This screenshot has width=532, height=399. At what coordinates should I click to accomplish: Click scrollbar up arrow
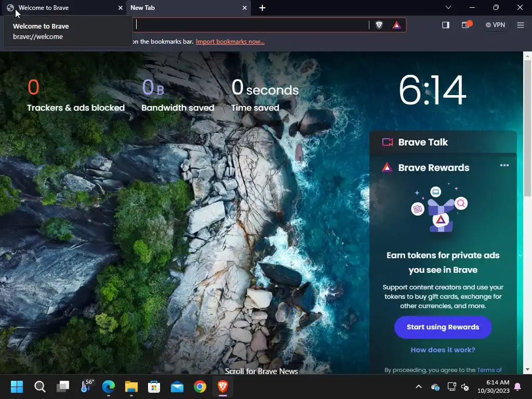click(x=527, y=56)
